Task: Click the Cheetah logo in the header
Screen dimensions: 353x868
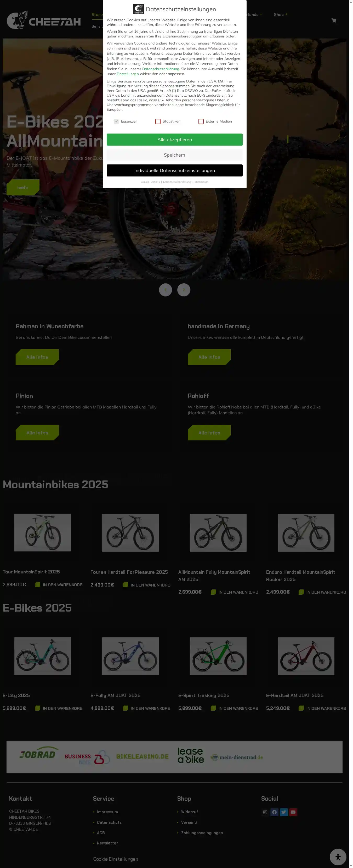Action: (44, 20)
